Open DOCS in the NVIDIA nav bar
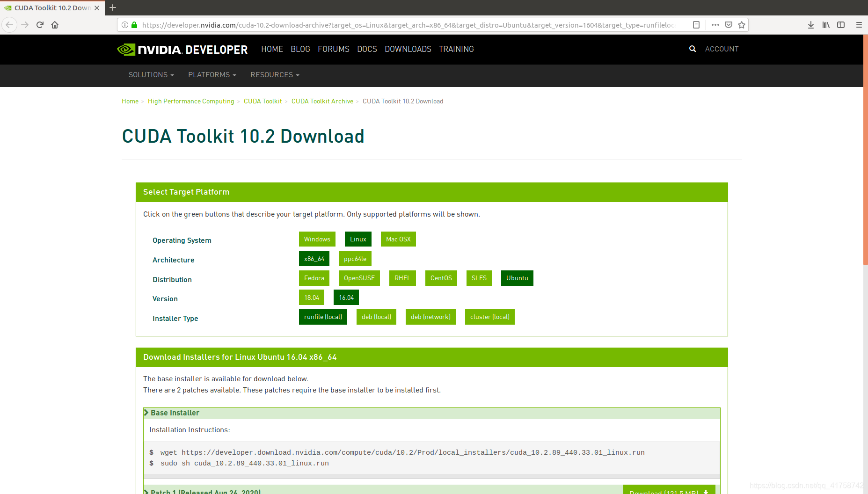 pos(367,49)
